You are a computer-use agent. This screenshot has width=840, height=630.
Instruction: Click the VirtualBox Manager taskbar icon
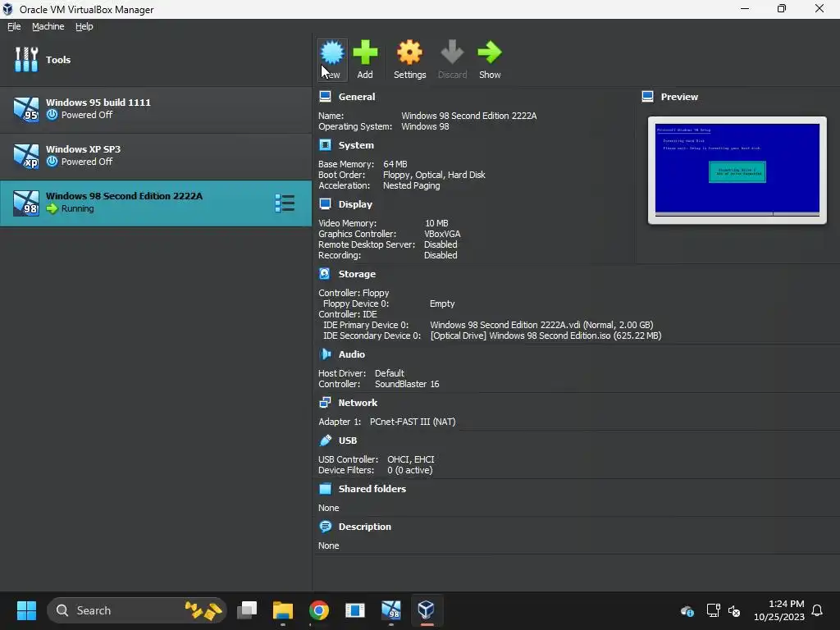(427, 610)
